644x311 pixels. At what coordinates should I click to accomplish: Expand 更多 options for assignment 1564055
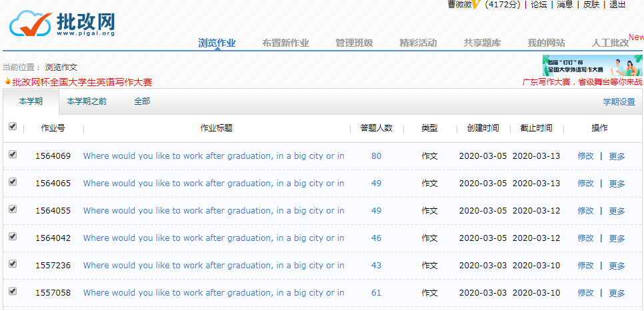(x=617, y=211)
